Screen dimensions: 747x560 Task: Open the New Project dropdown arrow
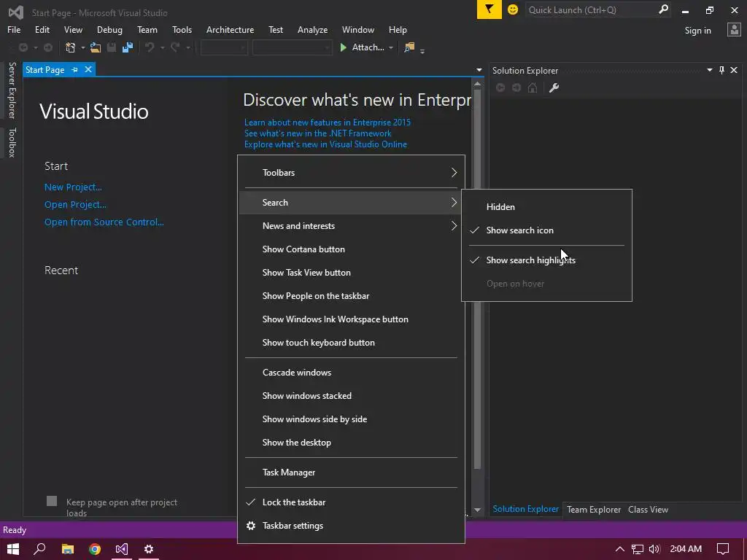pos(83,48)
